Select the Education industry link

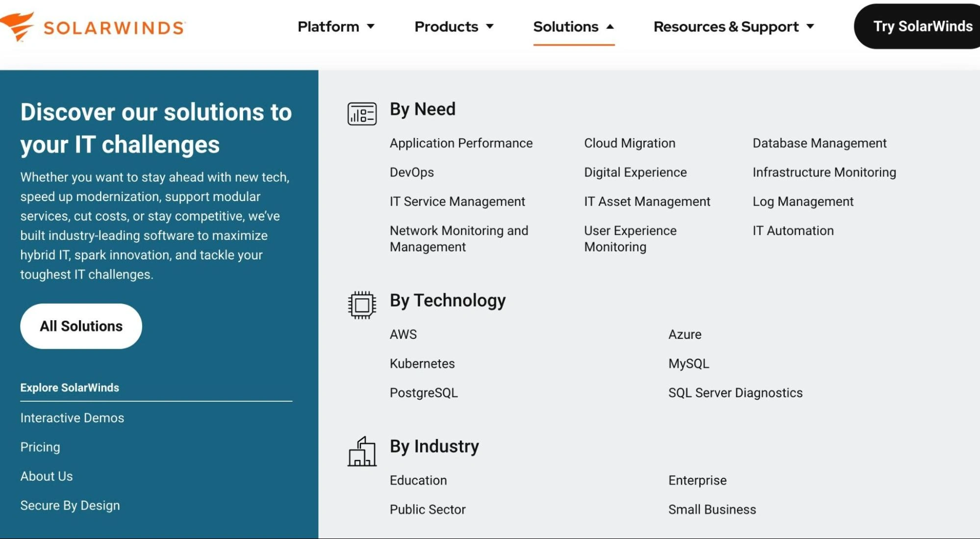coord(418,481)
